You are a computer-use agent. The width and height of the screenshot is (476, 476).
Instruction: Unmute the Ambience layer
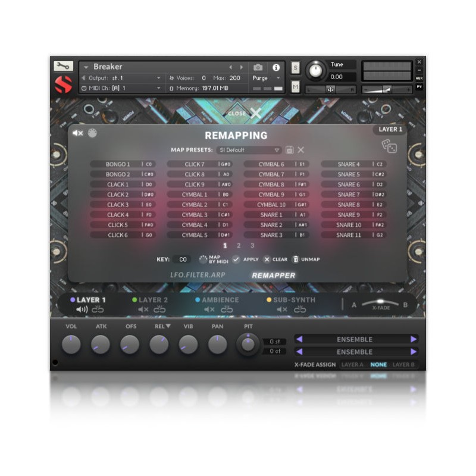click(209, 309)
